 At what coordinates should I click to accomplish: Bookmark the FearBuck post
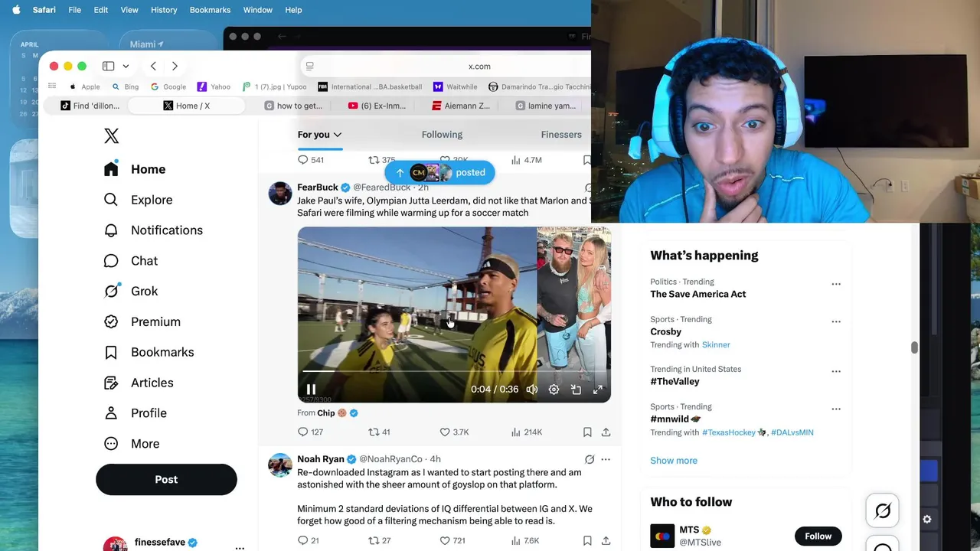pyautogui.click(x=587, y=432)
